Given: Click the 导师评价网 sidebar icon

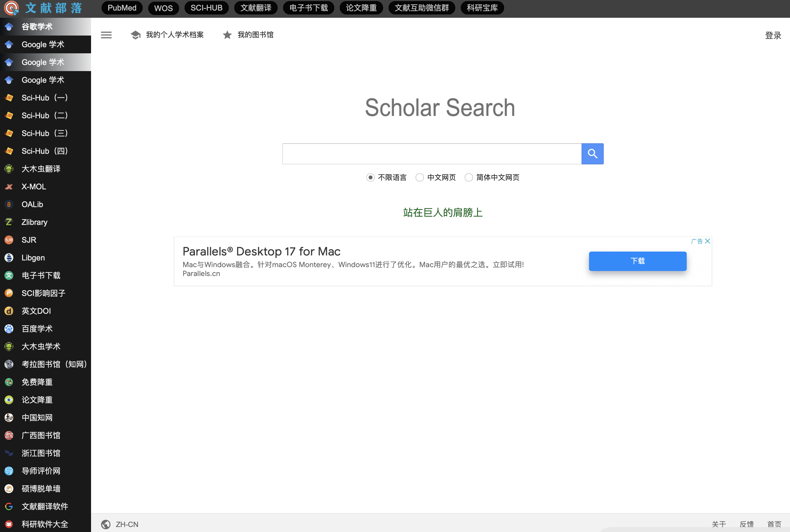Looking at the screenshot, I should 9,471.
